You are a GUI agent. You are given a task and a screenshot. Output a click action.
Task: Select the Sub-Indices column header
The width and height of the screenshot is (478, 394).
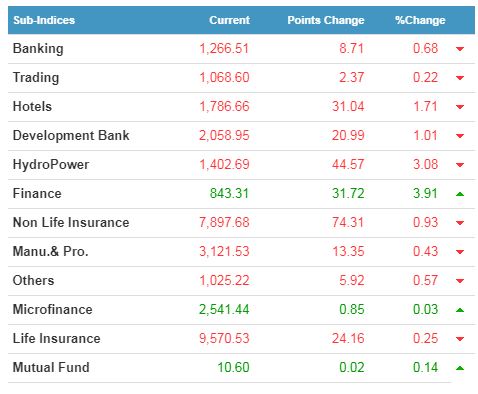[44, 20]
